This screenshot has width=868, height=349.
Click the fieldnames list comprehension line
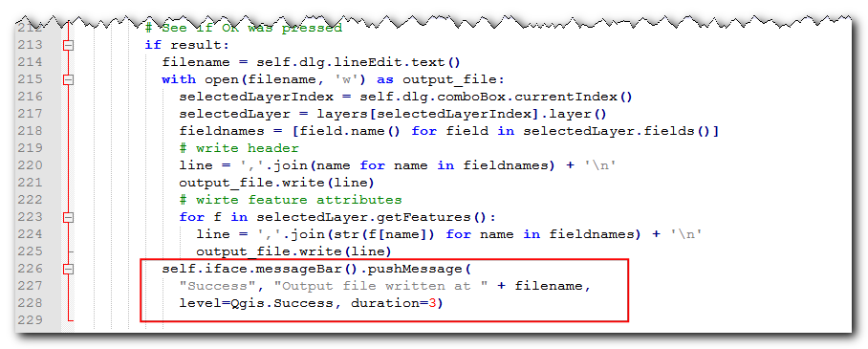(x=449, y=131)
